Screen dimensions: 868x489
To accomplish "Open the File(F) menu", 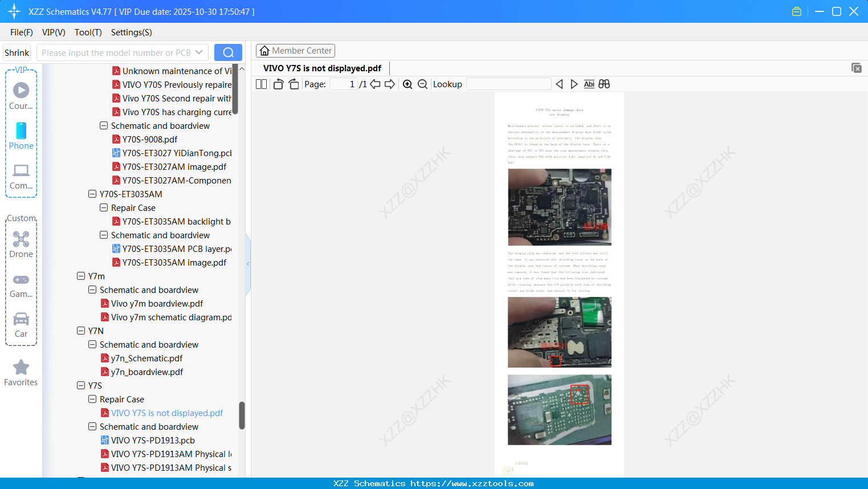I will click(22, 32).
